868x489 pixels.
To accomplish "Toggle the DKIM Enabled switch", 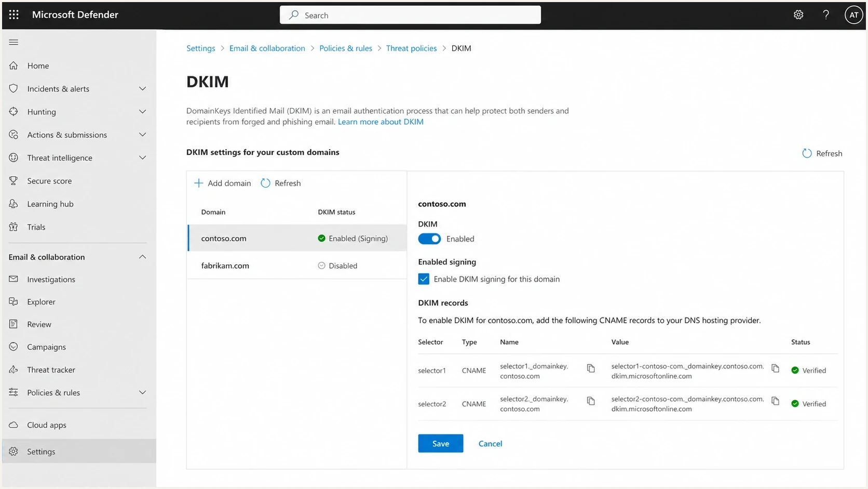I will point(429,239).
